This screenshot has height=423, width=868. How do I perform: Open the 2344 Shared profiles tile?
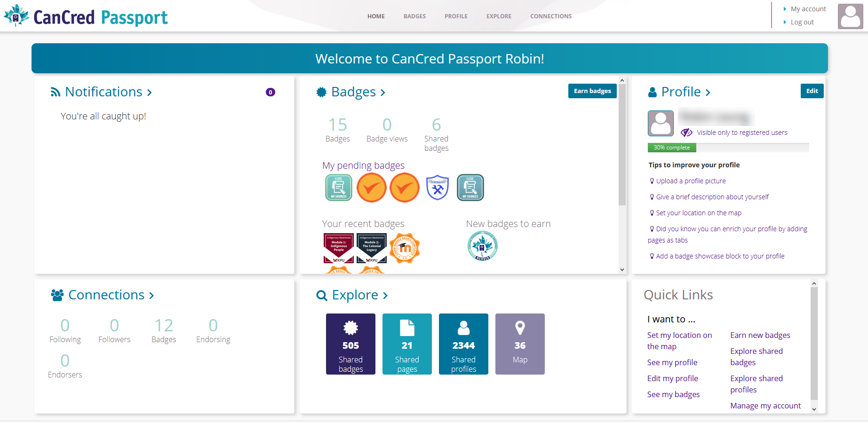coord(463,344)
